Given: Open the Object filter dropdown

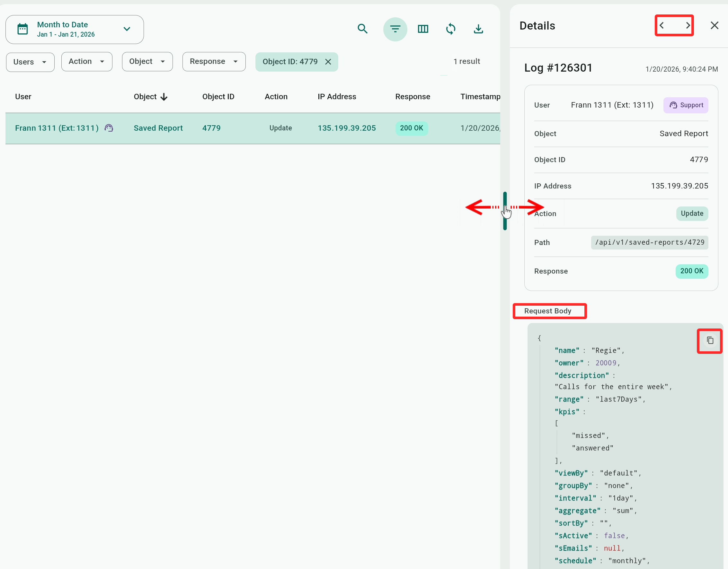Looking at the screenshot, I should tap(147, 62).
